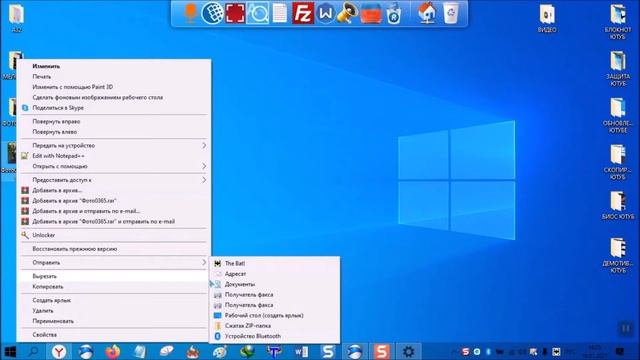Choose Вырезать in the context menu

tap(114, 276)
